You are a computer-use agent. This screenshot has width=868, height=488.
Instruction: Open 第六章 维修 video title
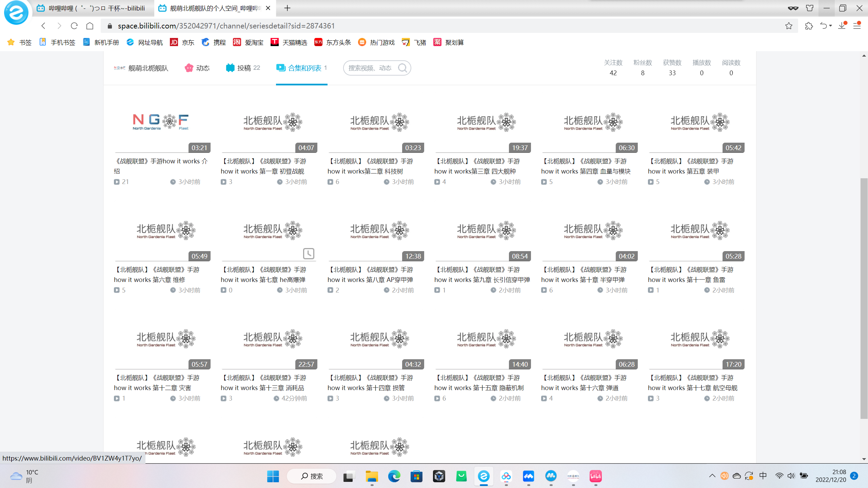[157, 274]
